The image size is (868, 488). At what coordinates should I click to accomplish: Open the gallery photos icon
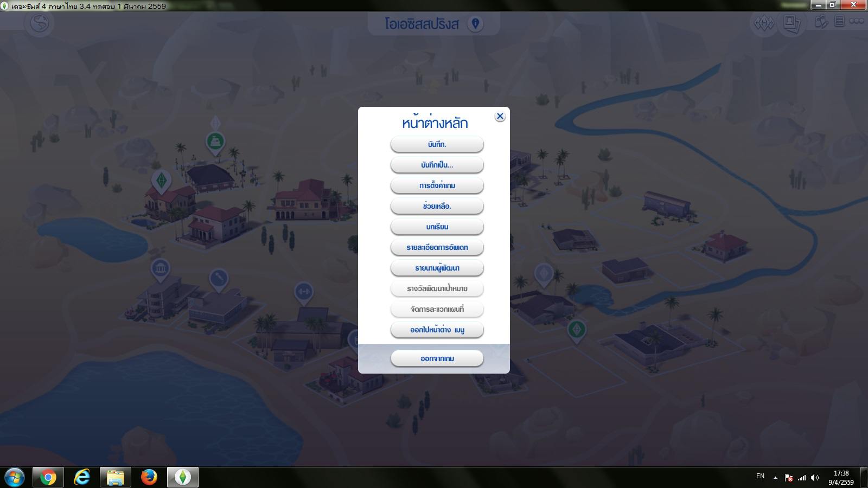792,23
